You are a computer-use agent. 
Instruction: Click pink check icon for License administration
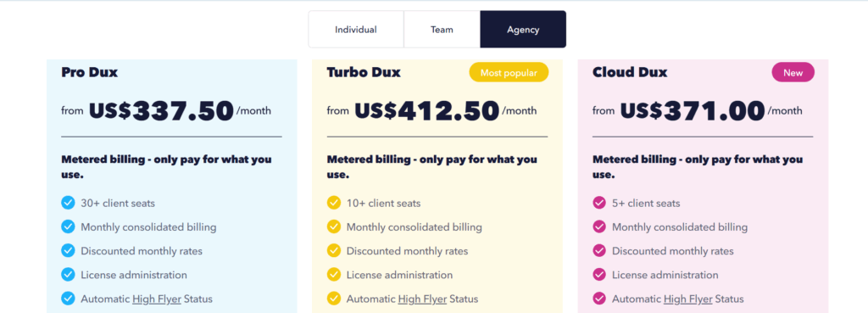(599, 275)
